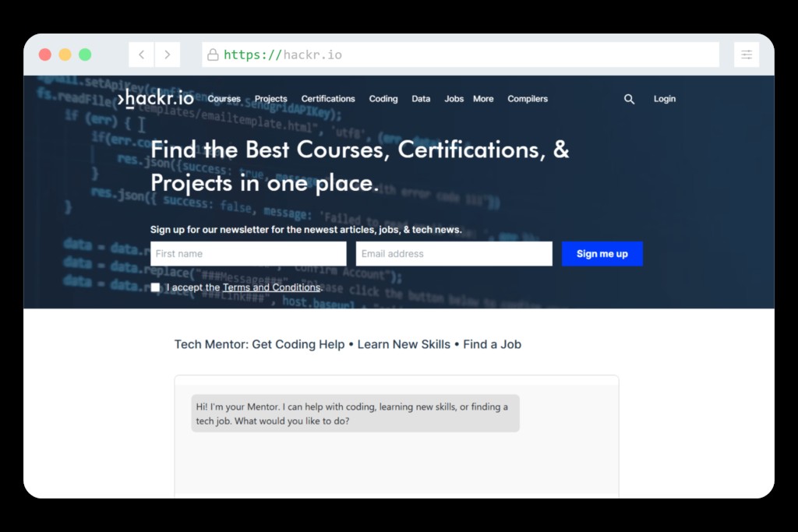The height and width of the screenshot is (532, 798).
Task: Click the https://hackr.io address bar
Action: [x=461, y=55]
